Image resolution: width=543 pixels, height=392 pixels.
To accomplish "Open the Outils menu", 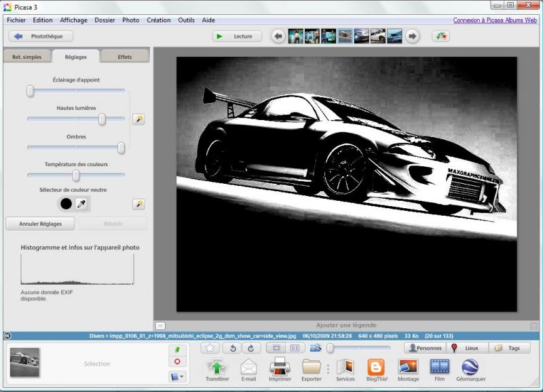I will point(186,20).
